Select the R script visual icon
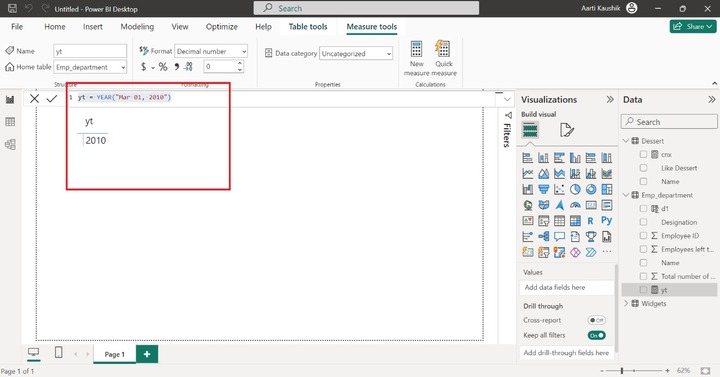 click(x=591, y=221)
